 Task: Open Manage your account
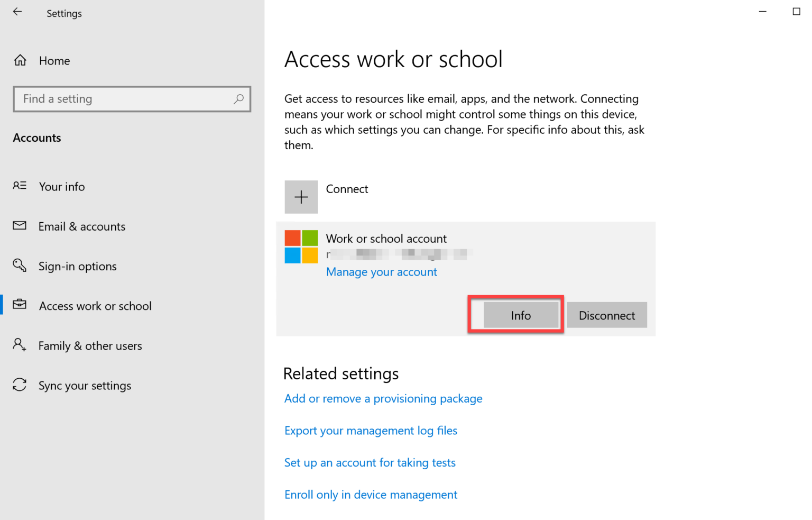point(382,271)
